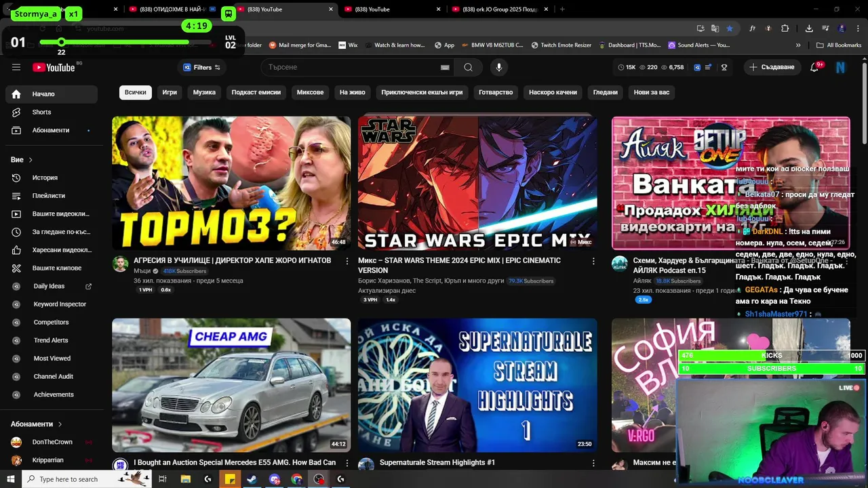Open the 'All Bookmarks' folder
This screenshot has height=488, width=868.
click(x=840, y=45)
